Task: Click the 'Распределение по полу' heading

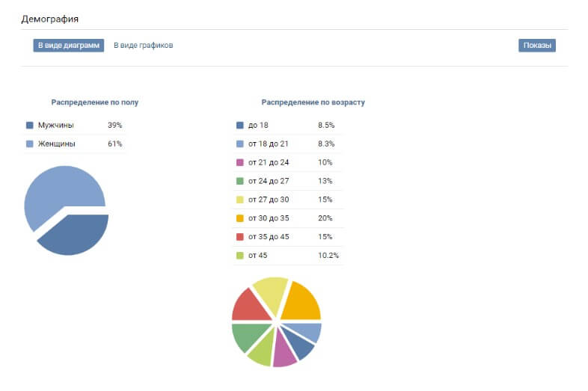Action: (x=94, y=102)
